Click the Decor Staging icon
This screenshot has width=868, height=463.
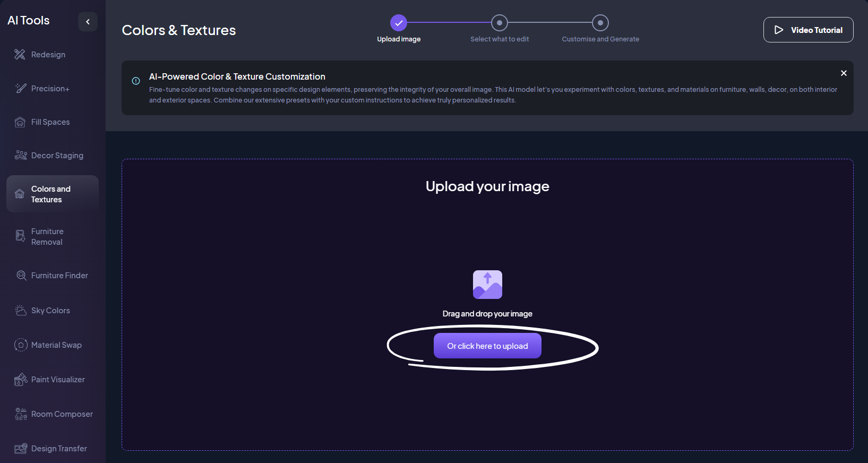click(21, 155)
